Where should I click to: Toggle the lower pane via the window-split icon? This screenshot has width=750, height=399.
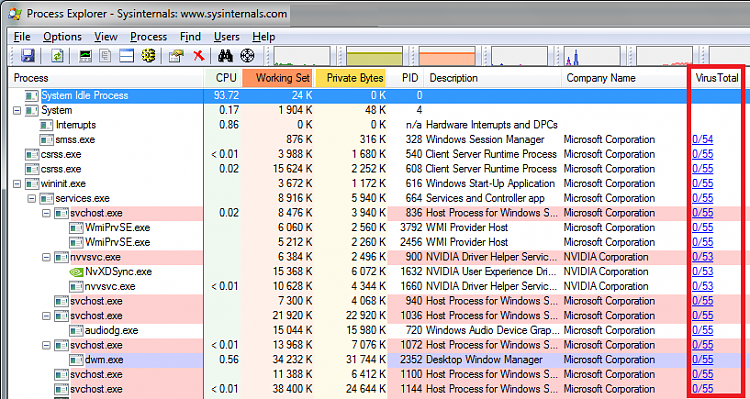coord(126,56)
